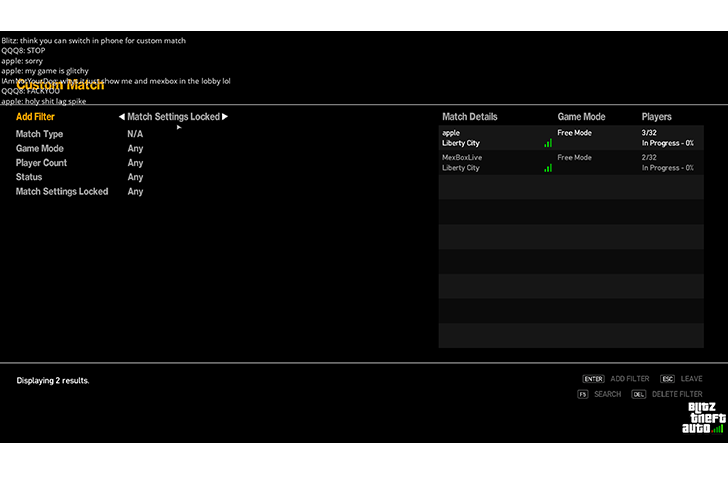
Task: Click the ESC key icon for Leave
Action: (x=667, y=379)
